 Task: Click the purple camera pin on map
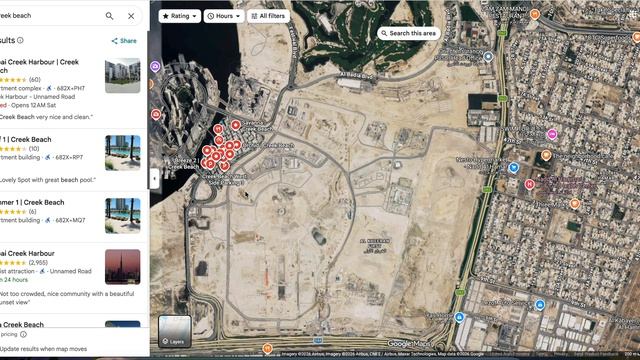(155, 67)
